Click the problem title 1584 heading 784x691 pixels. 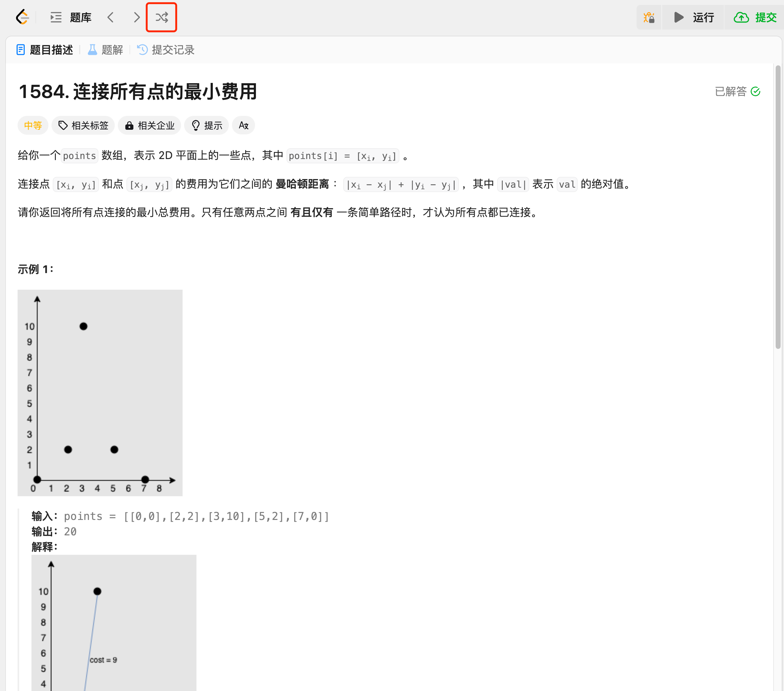(x=138, y=92)
